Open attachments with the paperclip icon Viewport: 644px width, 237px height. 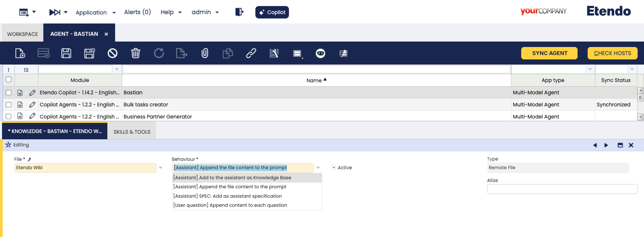point(205,53)
